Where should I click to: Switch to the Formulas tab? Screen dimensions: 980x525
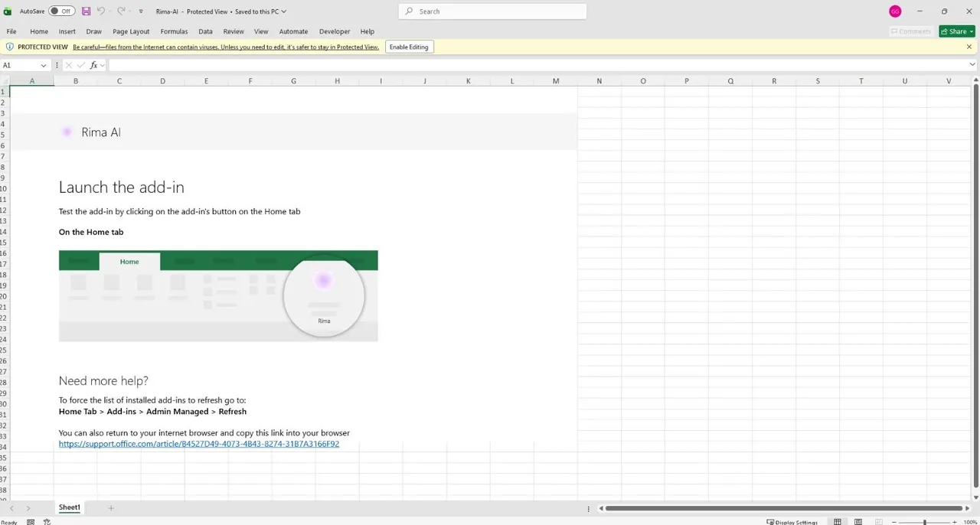174,31
